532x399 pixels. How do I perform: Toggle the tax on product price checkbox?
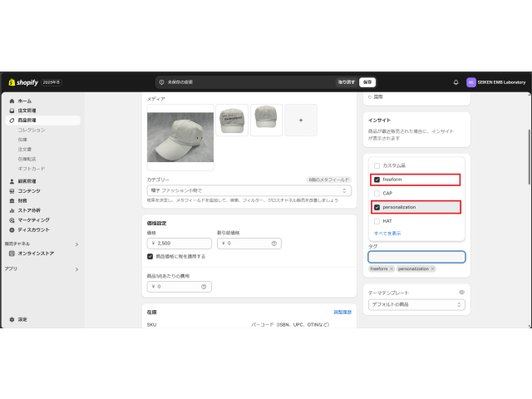(x=150, y=257)
